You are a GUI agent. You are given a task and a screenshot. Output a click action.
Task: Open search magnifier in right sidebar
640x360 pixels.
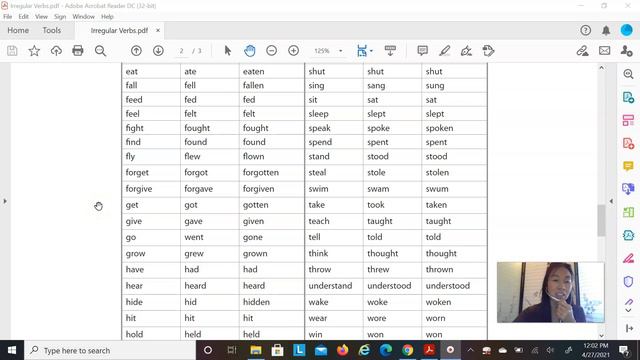pyautogui.click(x=628, y=74)
